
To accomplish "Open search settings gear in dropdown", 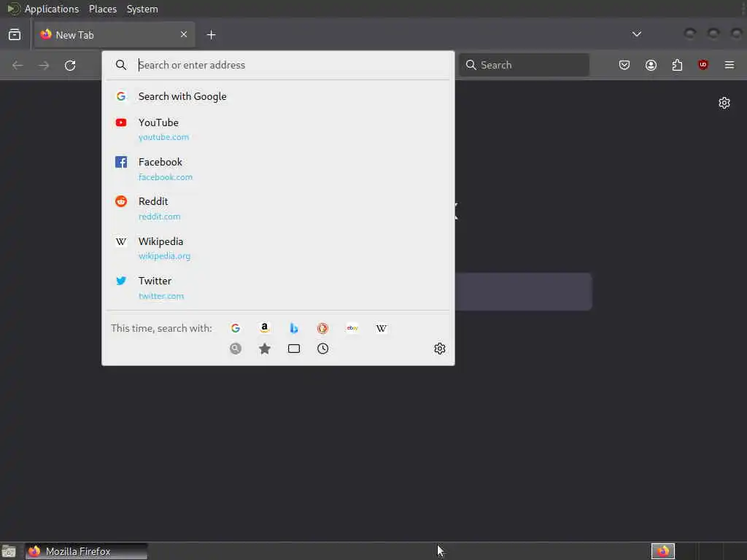I will pyautogui.click(x=440, y=349).
